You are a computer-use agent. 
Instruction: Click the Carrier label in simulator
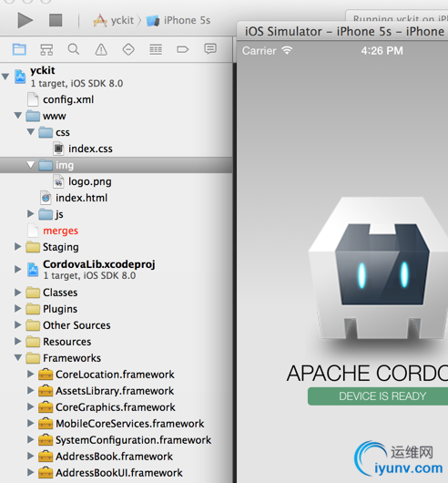tap(260, 50)
